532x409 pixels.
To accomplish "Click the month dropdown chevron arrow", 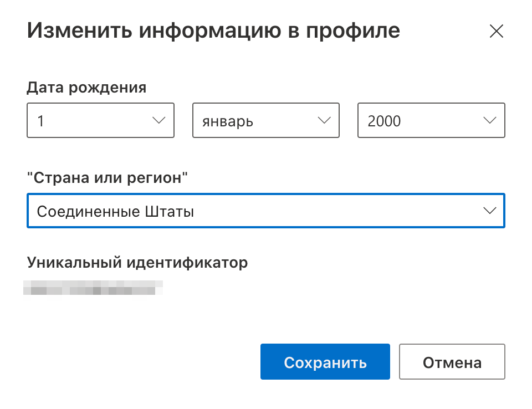I will [324, 120].
